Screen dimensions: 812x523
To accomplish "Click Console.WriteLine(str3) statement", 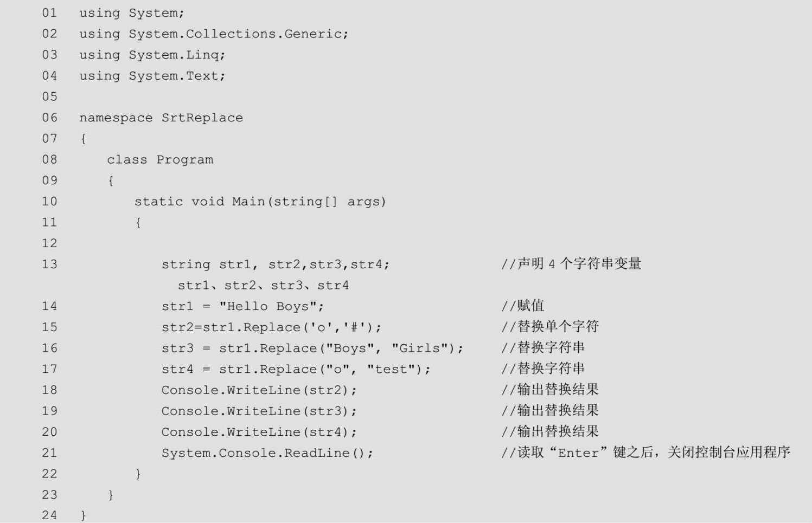I will 259,411.
